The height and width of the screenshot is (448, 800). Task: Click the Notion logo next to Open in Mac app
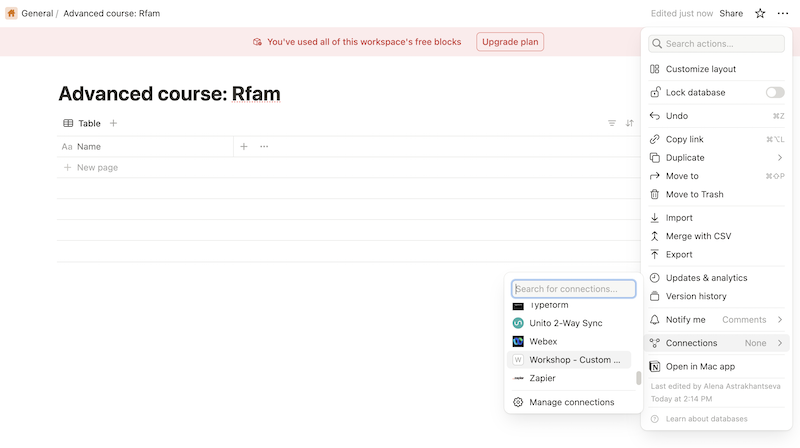tap(655, 366)
